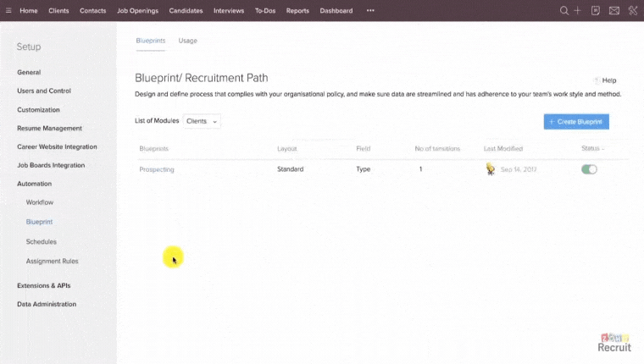Open the Interviews tab
This screenshot has height=364, width=644.
pyautogui.click(x=229, y=11)
